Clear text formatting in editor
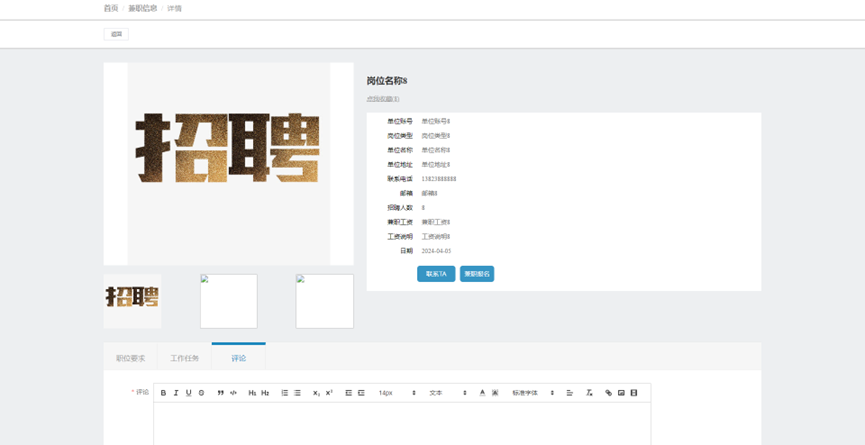This screenshot has width=865, height=445. [589, 393]
